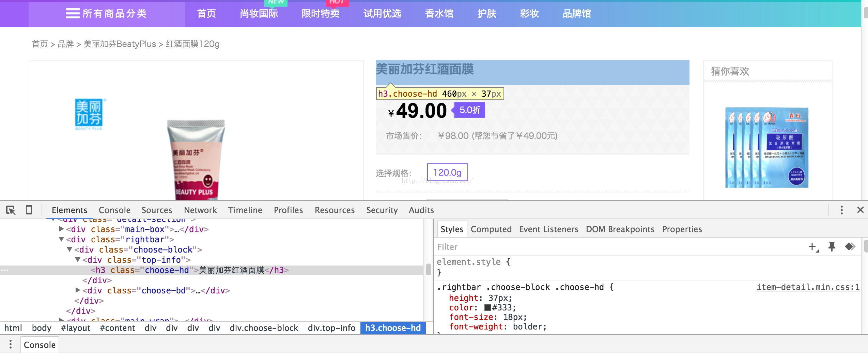Click the #333 color swatch
Image resolution: width=868 pixels, height=354 pixels.
pyautogui.click(x=487, y=308)
